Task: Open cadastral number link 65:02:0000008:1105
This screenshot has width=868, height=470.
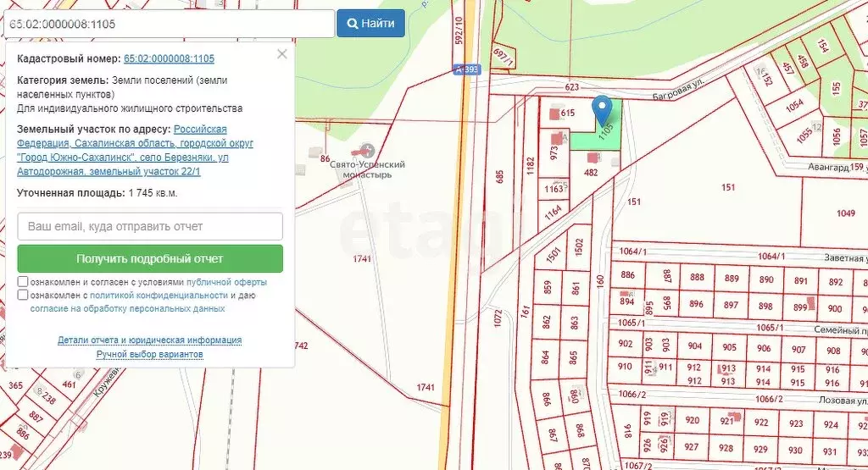Action: point(169,59)
